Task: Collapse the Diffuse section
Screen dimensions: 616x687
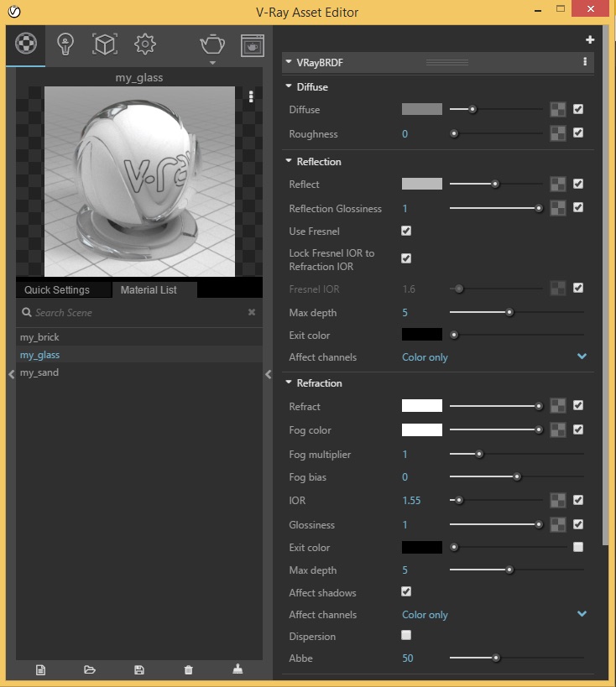Action: pos(289,86)
